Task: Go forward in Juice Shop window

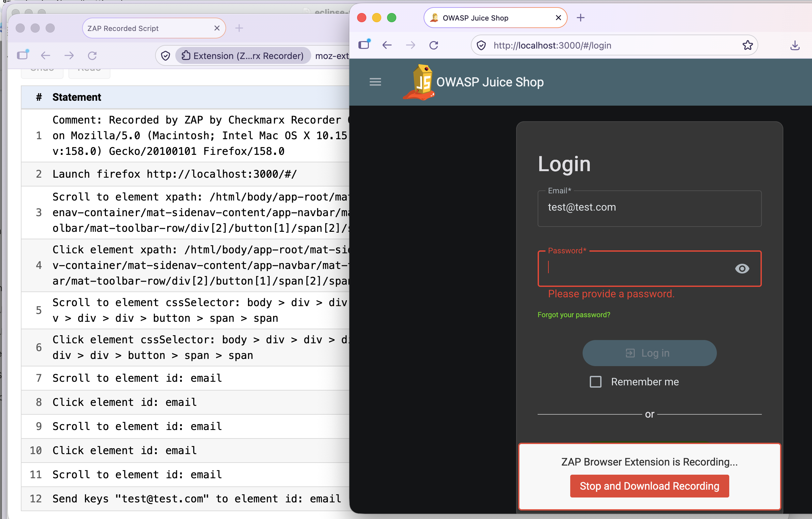Action: coord(410,45)
